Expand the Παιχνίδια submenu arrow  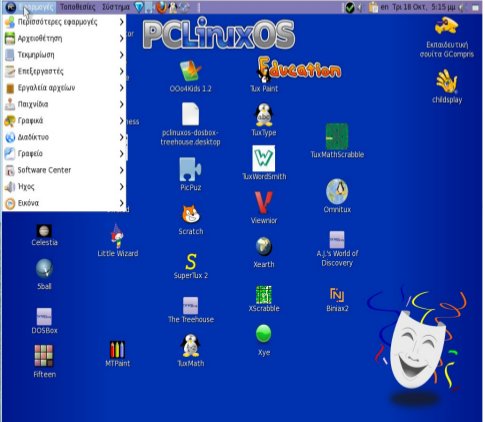[x=122, y=104]
